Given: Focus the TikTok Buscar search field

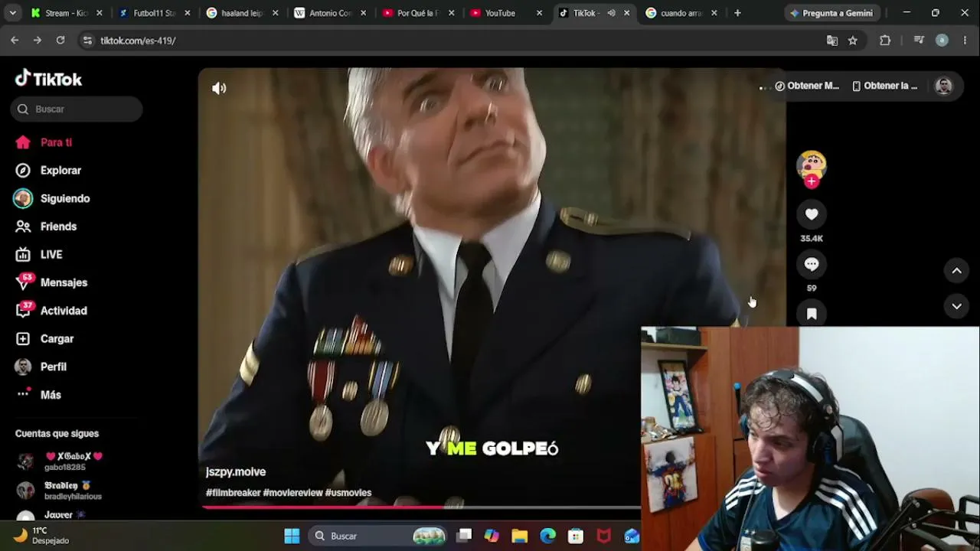Looking at the screenshot, I should pos(77,109).
